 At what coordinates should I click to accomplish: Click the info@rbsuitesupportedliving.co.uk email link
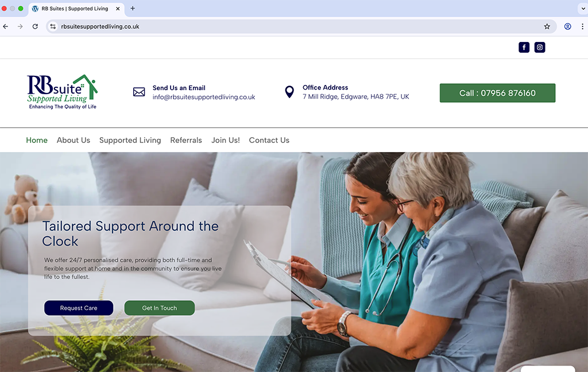point(204,97)
